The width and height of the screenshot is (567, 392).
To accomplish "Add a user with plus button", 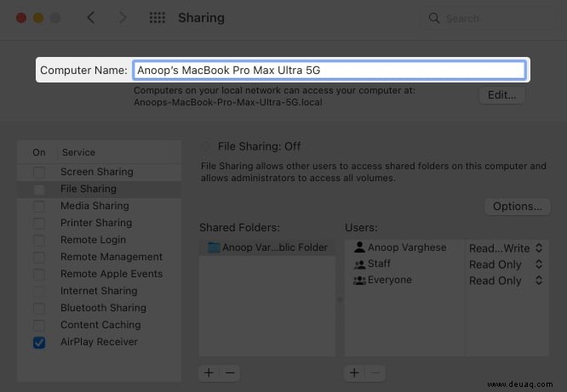I will (354, 372).
